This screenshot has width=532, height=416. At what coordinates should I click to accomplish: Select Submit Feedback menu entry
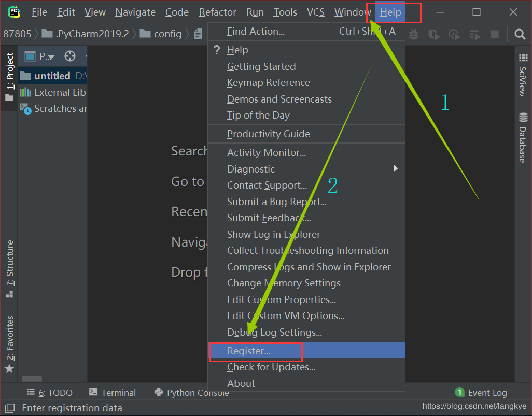pos(306,218)
